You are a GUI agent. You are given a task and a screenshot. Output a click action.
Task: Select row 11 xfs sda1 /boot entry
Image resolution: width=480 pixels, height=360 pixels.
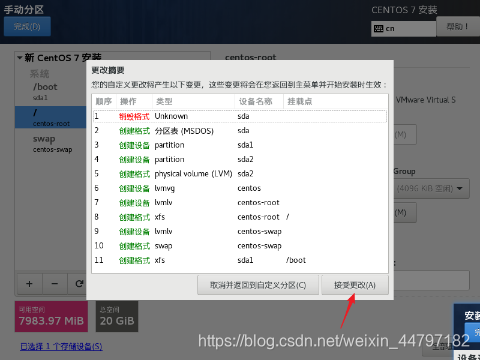[240, 260]
